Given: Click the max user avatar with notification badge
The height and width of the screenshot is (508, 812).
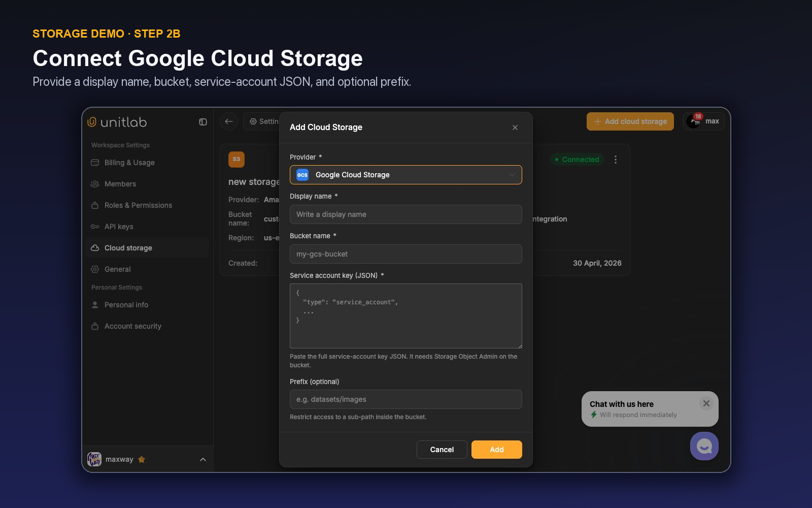Looking at the screenshot, I should [694, 121].
